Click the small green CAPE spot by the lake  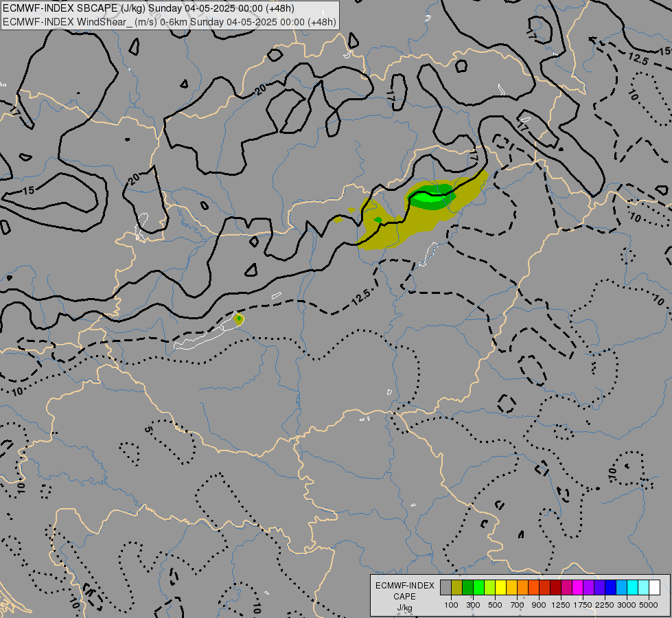click(239, 319)
